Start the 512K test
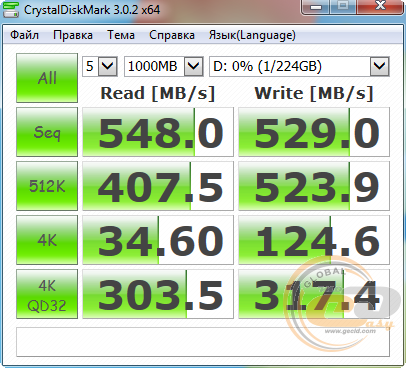This screenshot has height=368, width=406. [47, 186]
